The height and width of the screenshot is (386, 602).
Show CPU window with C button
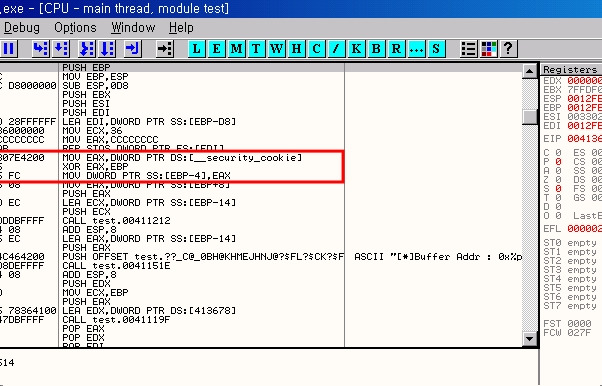pos(316,49)
